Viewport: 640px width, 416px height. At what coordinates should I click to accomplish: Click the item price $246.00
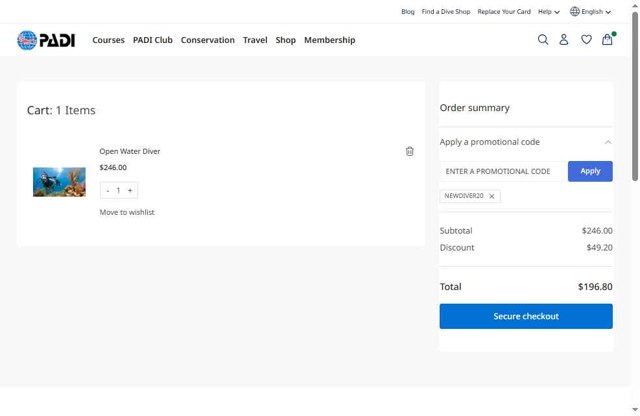point(113,167)
